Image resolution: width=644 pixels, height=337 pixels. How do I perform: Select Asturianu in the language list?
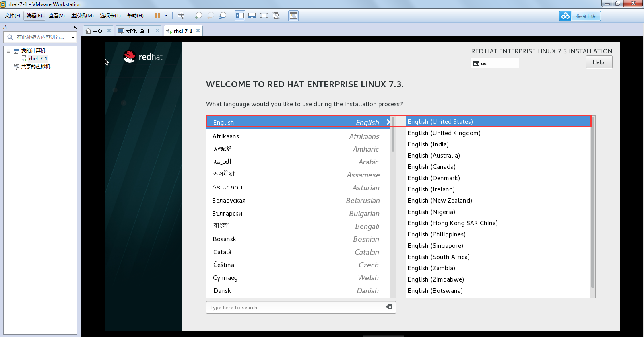pyautogui.click(x=298, y=188)
